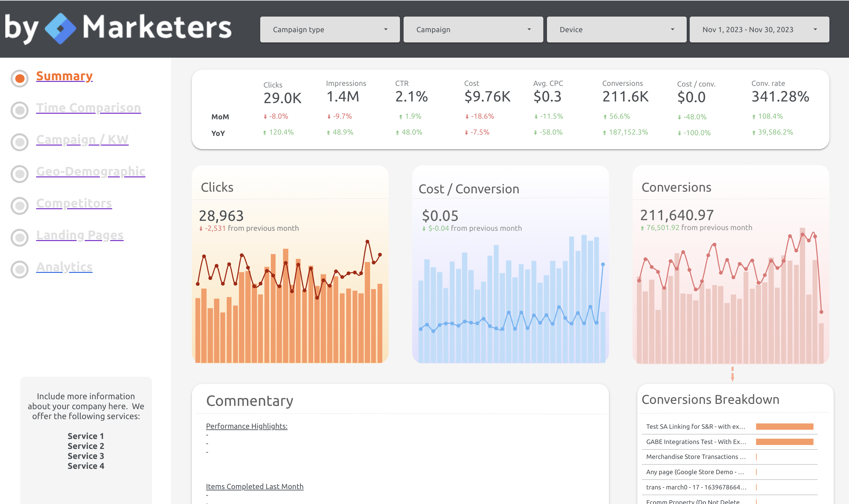
Task: Select the Campaign / KW radio button
Action: (x=20, y=142)
